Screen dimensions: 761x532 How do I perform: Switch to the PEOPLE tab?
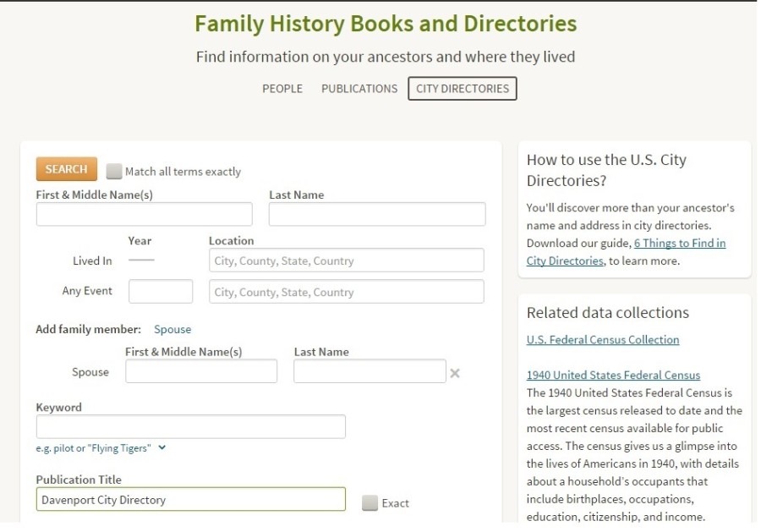pos(282,89)
